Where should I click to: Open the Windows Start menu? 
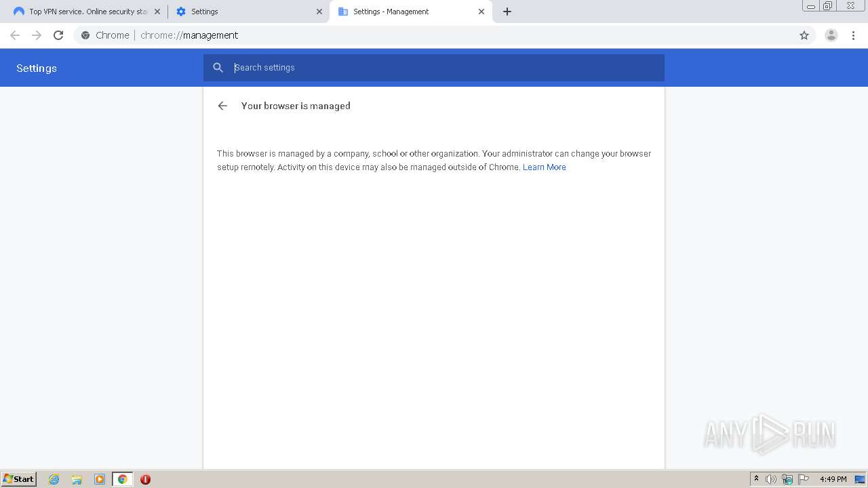click(x=19, y=479)
